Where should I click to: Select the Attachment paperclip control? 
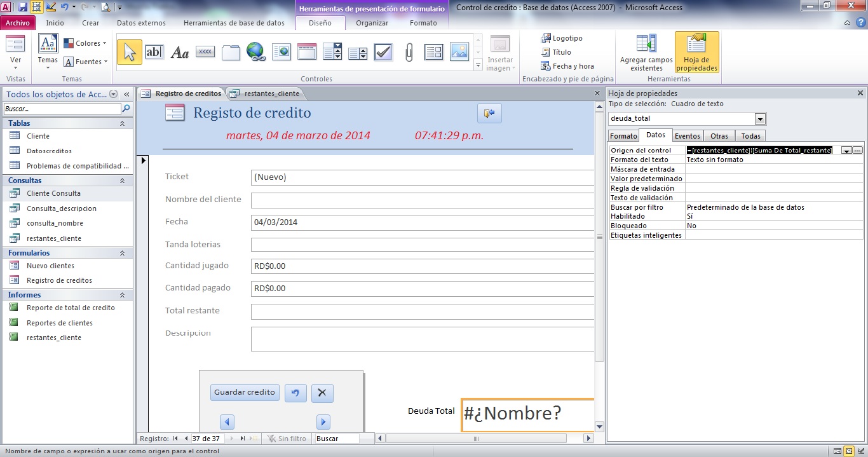click(409, 52)
